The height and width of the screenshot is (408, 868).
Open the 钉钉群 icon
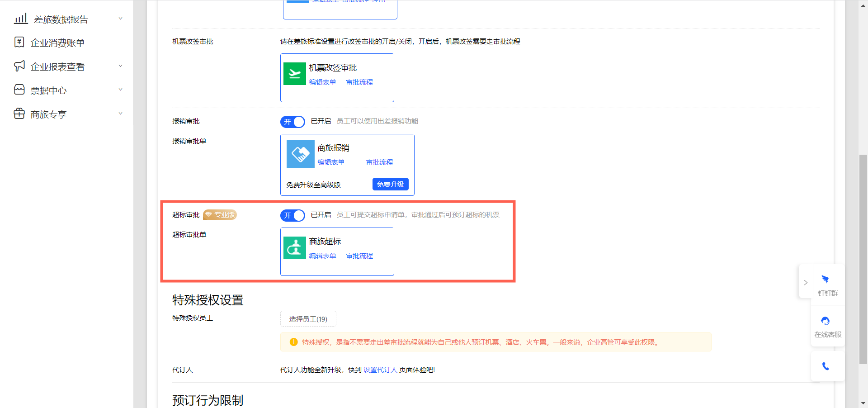tap(826, 279)
